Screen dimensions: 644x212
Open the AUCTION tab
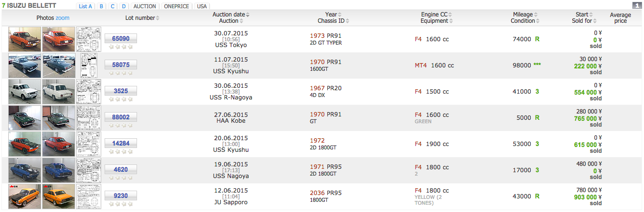pyautogui.click(x=144, y=6)
